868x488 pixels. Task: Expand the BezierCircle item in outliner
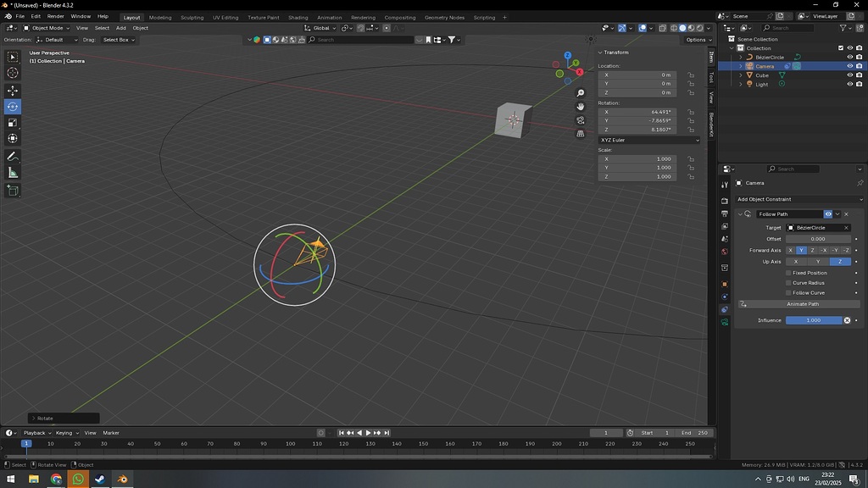coord(741,57)
